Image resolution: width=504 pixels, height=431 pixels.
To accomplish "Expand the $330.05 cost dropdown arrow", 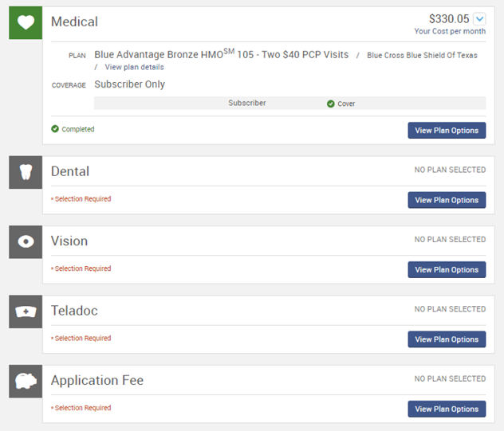I will click(x=479, y=19).
